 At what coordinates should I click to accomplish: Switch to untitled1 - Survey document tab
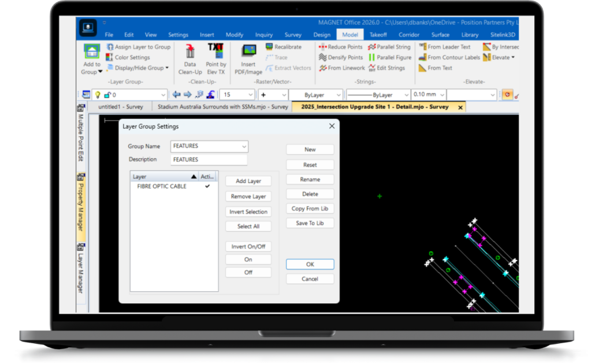click(120, 107)
